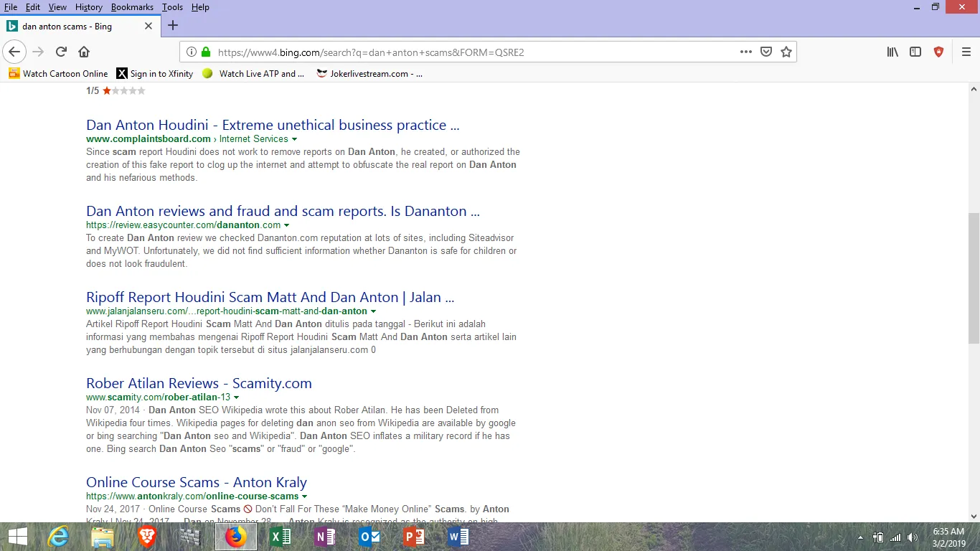Open the Edit menu
980x551 pixels.
(33, 7)
